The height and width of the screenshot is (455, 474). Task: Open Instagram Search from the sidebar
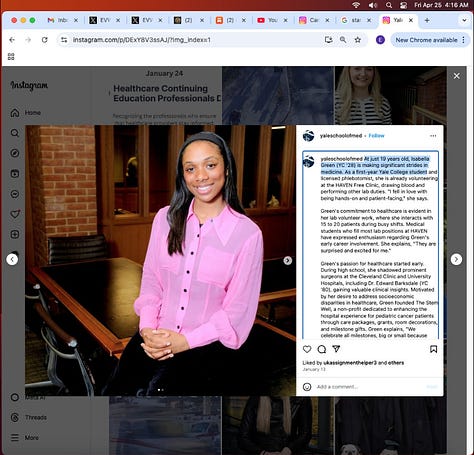[15, 133]
